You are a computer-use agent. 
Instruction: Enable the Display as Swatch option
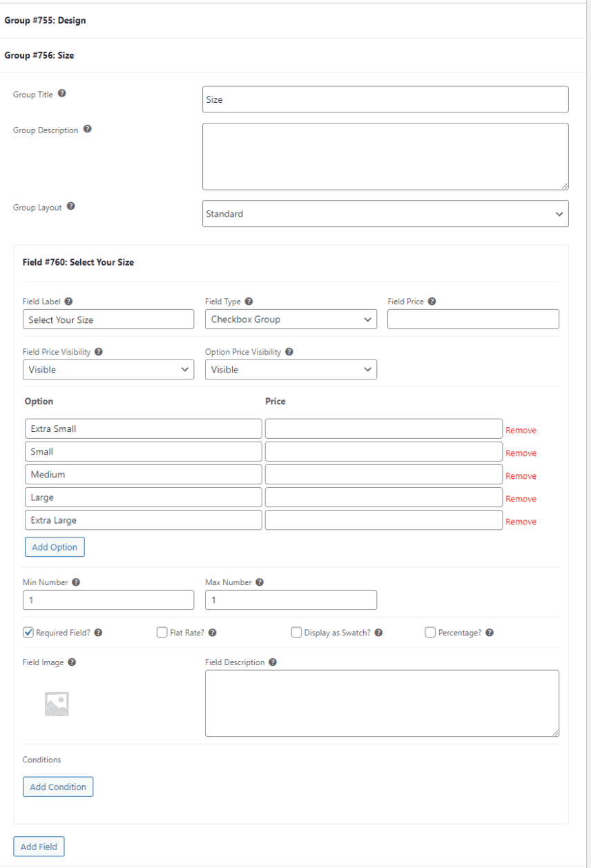click(x=296, y=632)
